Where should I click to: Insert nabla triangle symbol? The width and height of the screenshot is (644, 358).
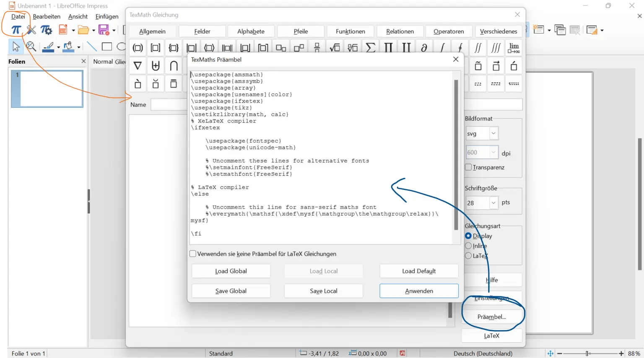coord(138,65)
